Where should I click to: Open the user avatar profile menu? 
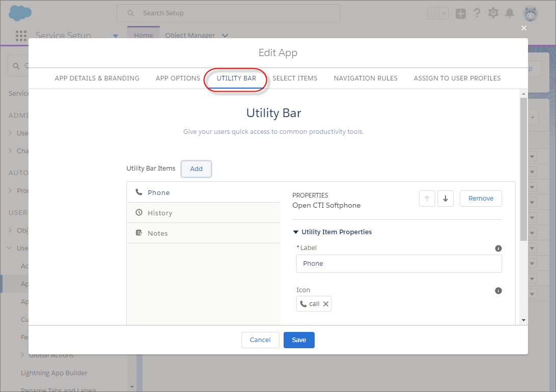click(531, 14)
